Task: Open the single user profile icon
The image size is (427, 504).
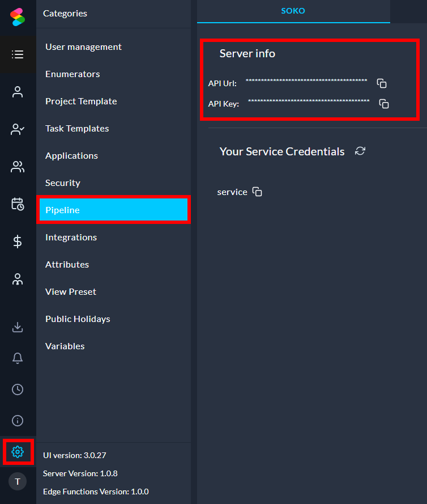Action: (x=18, y=92)
